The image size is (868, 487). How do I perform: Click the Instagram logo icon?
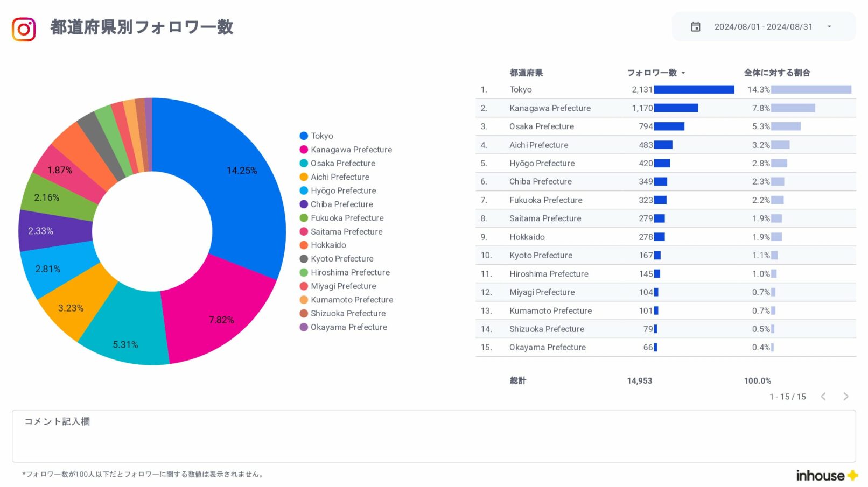(23, 28)
